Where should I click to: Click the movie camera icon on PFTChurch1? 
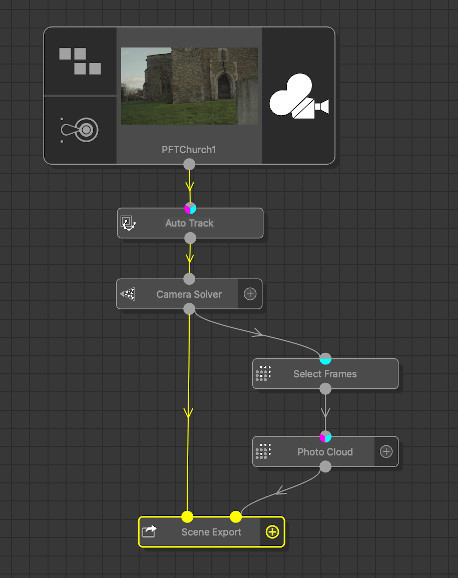coord(299,96)
